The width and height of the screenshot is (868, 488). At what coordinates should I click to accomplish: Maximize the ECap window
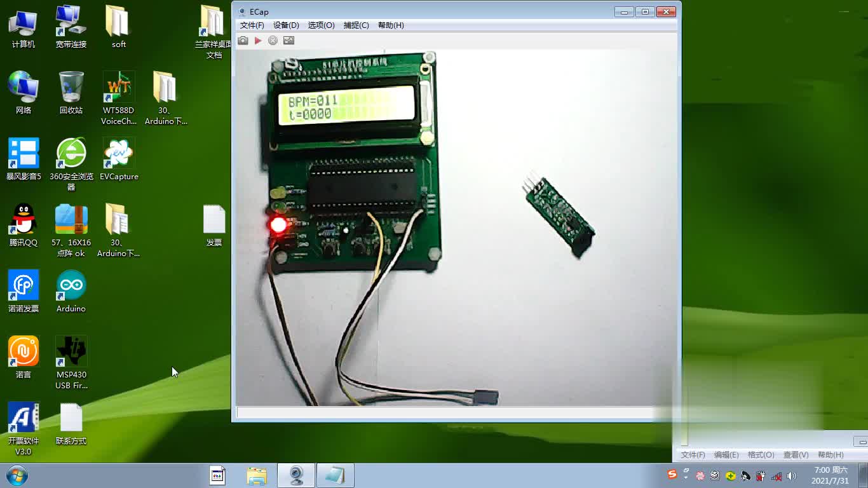click(645, 11)
